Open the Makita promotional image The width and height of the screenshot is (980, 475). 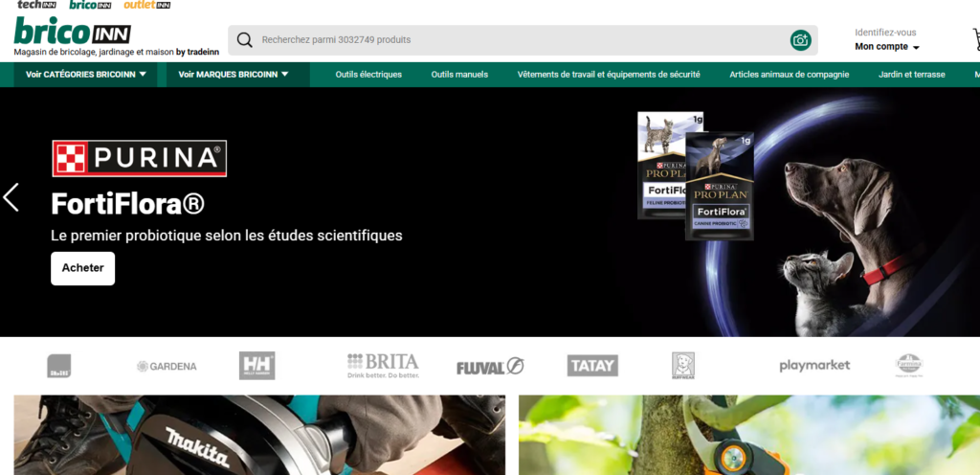259,435
